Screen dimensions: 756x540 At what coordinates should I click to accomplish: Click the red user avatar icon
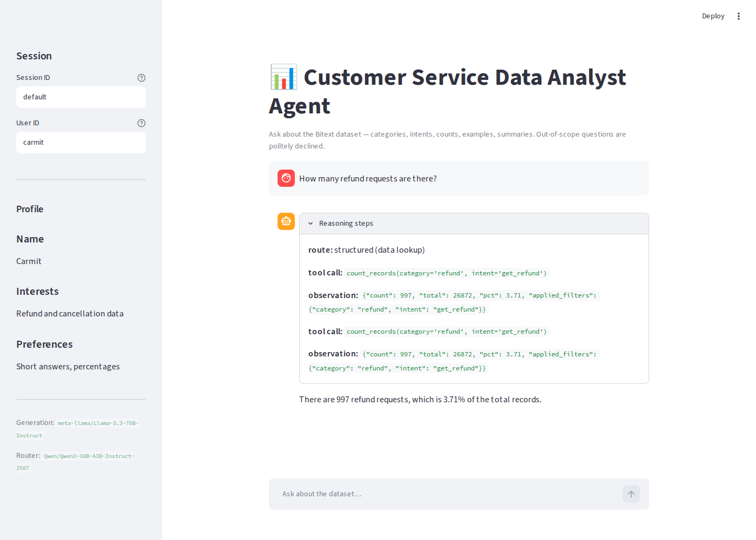coord(286,178)
